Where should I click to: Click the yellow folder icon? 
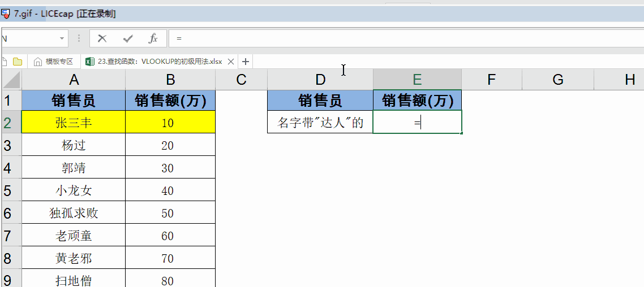pos(18,62)
